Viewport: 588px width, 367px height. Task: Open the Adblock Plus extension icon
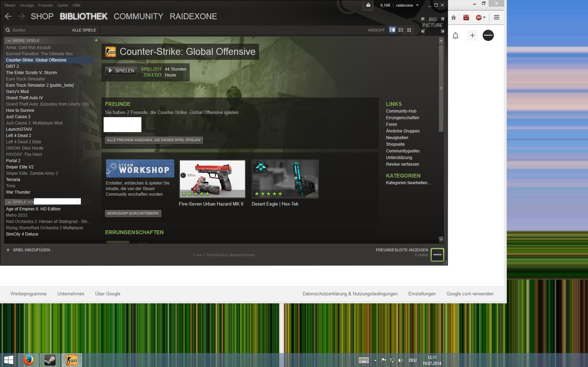(479, 17)
